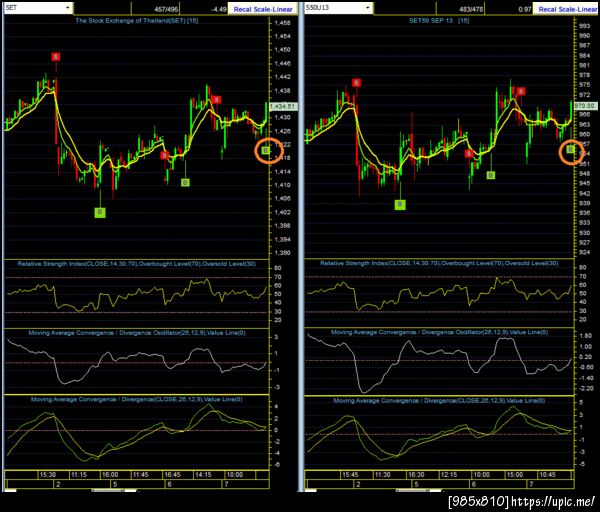Click Recal Scale-Linear on the S50U13 chart
The height and width of the screenshot is (512, 600).
[567, 9]
